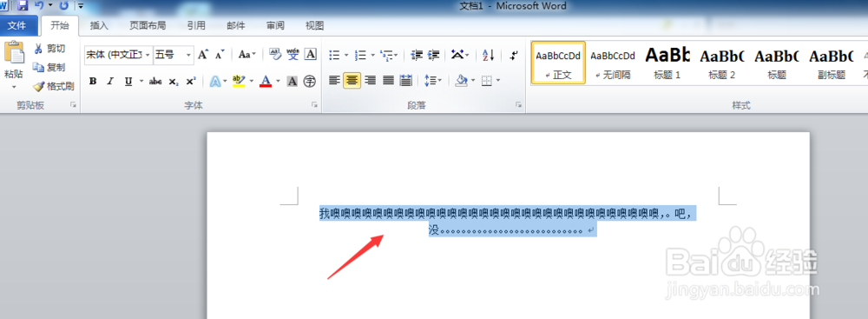The image size is (868, 319).
Task: Toggle Subscript formatting
Action: point(174,82)
